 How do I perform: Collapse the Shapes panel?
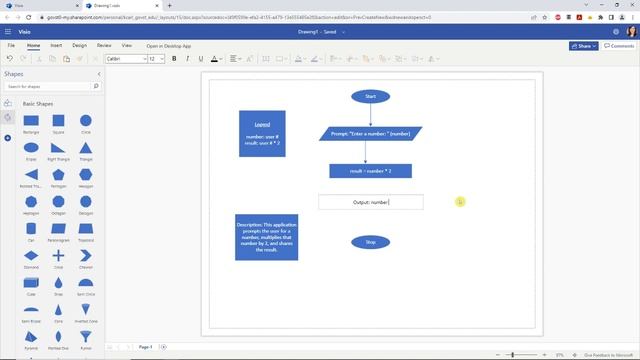click(99, 74)
